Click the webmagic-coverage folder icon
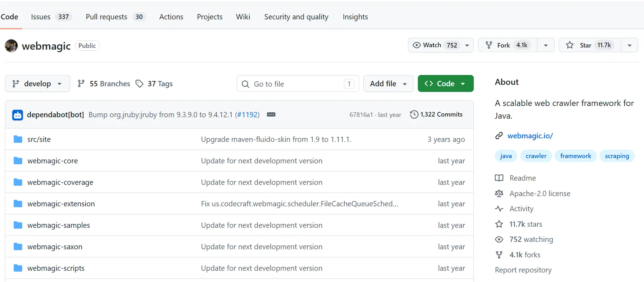Image resolution: width=644 pixels, height=282 pixels. click(18, 182)
